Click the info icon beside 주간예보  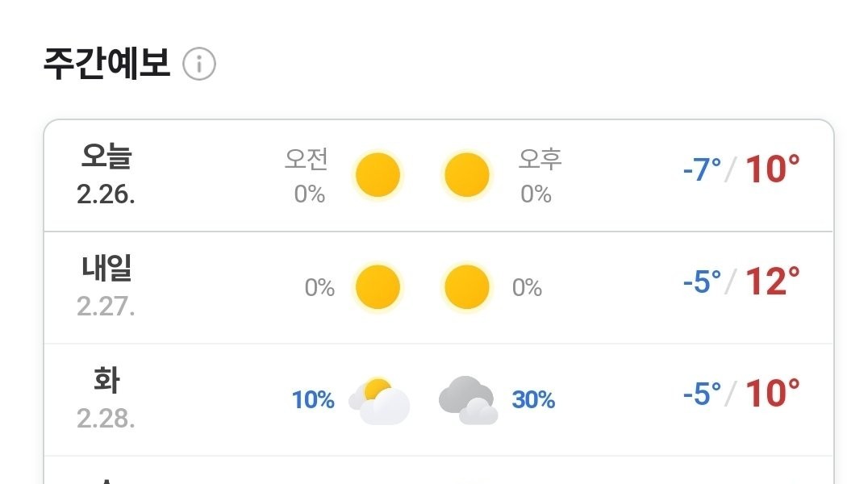click(199, 65)
